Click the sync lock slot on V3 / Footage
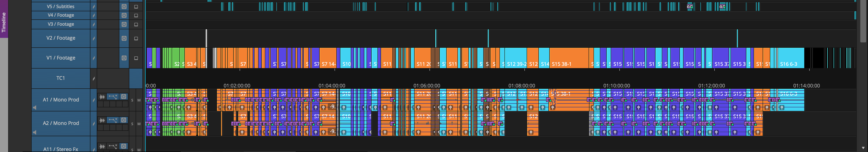 pyautogui.click(x=94, y=25)
